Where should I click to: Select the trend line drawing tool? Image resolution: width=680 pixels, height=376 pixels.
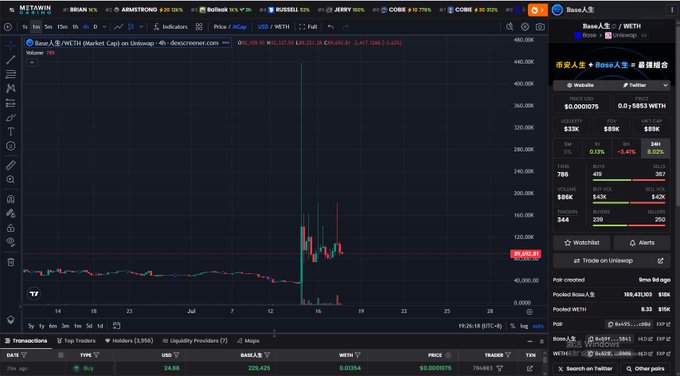click(10, 60)
